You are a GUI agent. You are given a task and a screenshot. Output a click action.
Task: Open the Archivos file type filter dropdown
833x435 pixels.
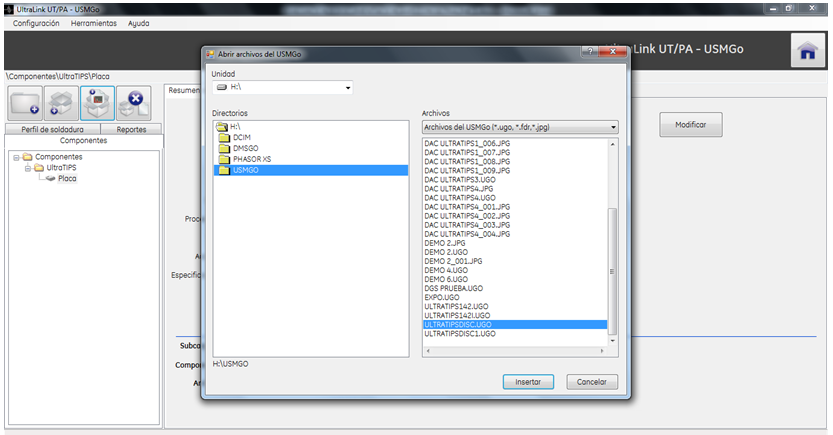point(613,127)
